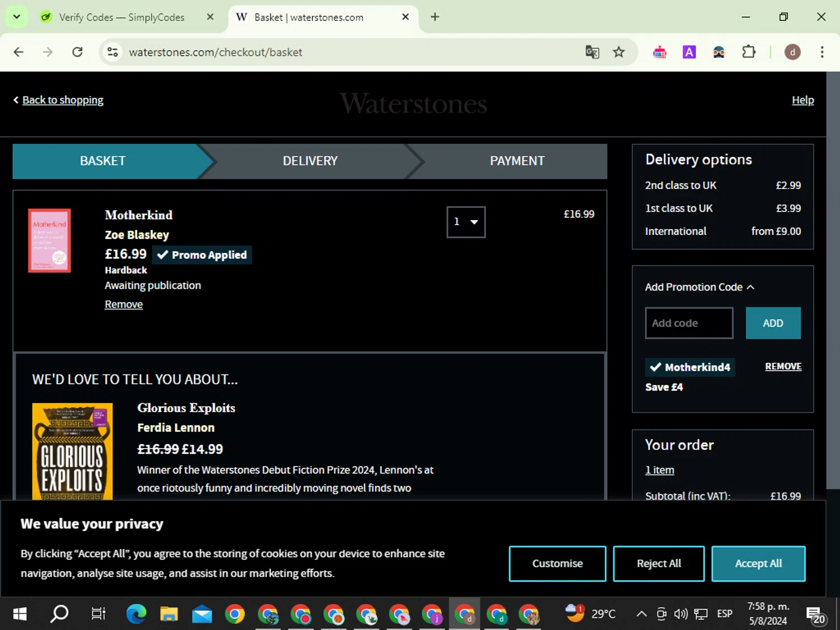The width and height of the screenshot is (840, 630).
Task: Open the Glorious Exploits title link
Action: point(186,408)
